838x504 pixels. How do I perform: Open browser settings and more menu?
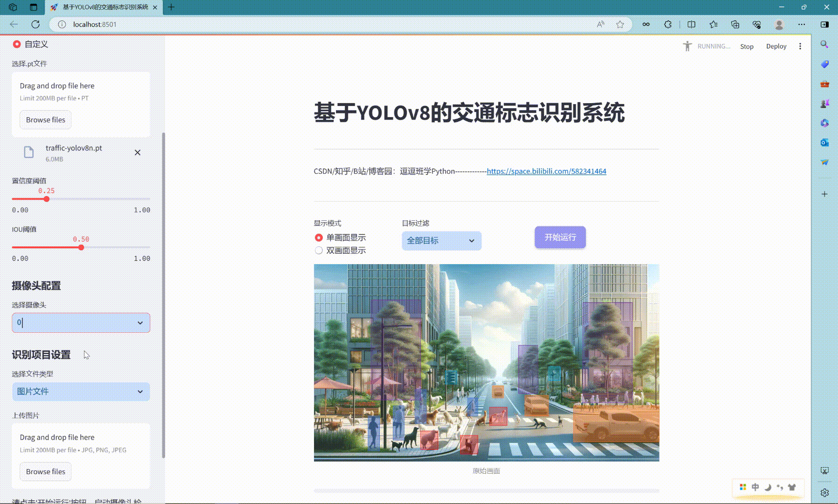coord(801,24)
